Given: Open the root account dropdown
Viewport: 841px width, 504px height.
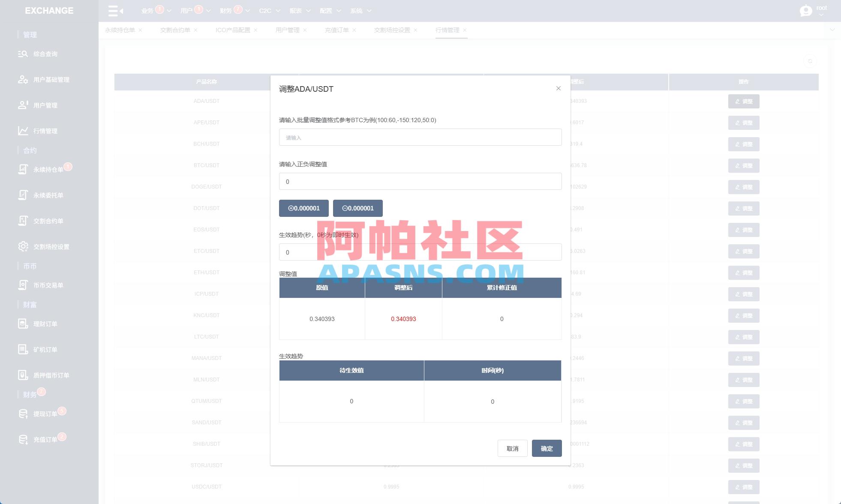Looking at the screenshot, I should point(822,11).
